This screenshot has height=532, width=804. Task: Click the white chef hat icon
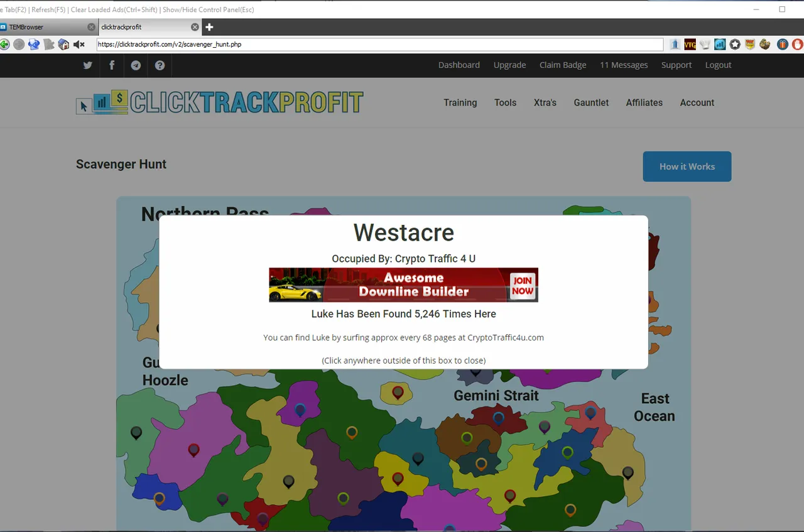click(705, 45)
